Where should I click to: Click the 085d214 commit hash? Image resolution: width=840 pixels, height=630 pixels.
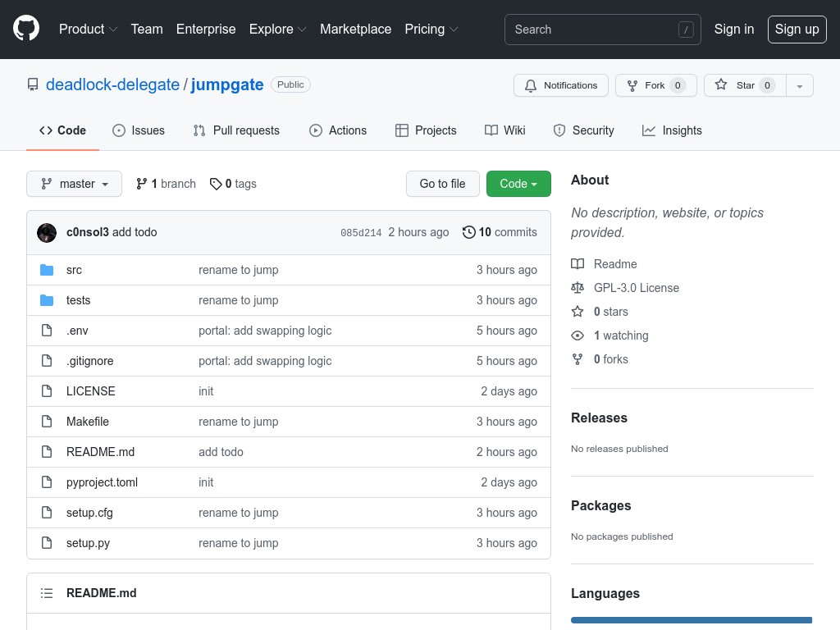tap(361, 232)
